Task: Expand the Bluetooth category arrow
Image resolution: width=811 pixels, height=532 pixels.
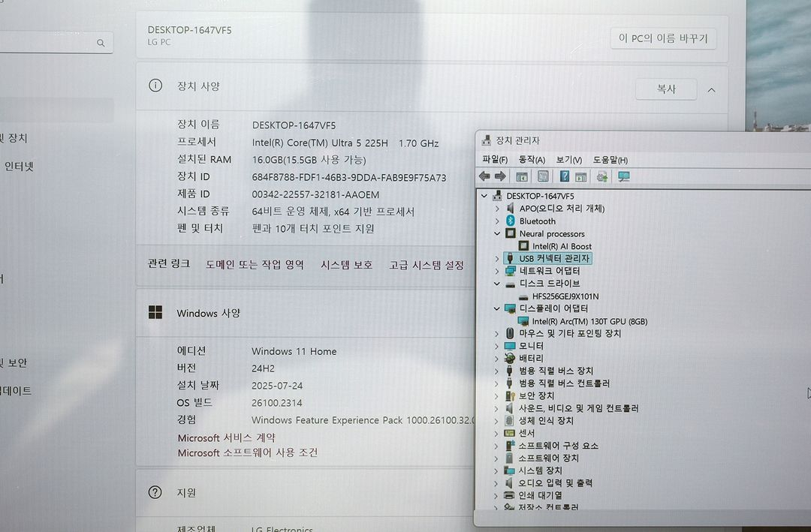Action: [497, 221]
